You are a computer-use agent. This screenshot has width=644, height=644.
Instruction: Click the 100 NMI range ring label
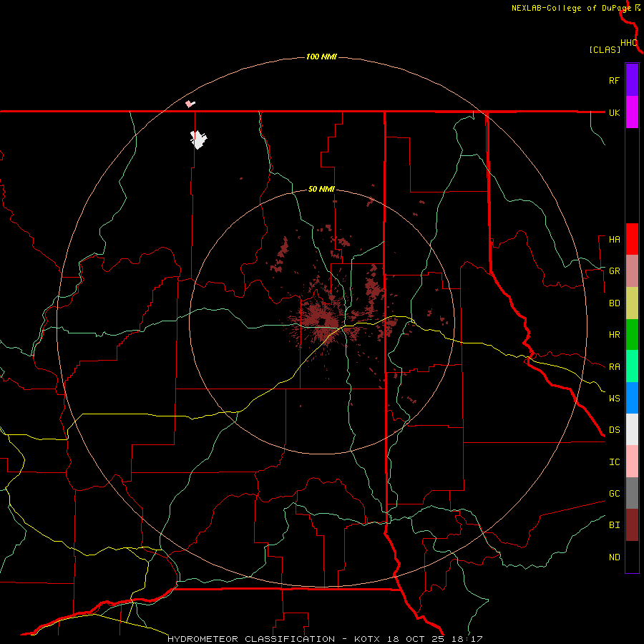point(321,57)
